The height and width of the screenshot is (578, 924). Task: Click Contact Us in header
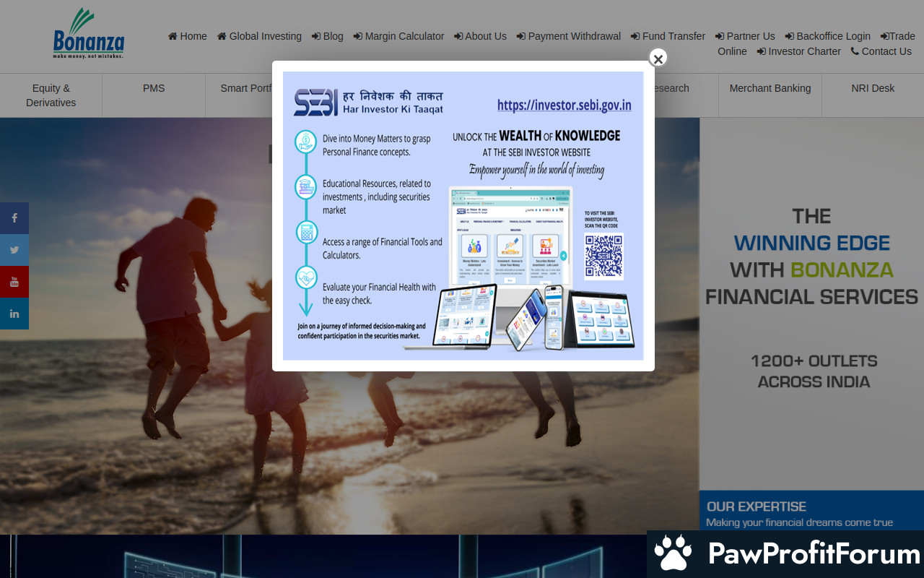(x=881, y=51)
